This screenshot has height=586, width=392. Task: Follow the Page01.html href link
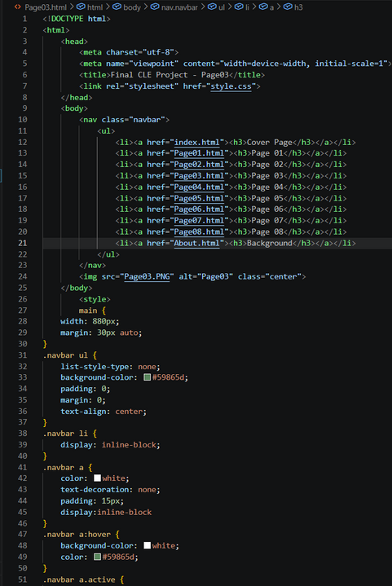pyautogui.click(x=199, y=153)
